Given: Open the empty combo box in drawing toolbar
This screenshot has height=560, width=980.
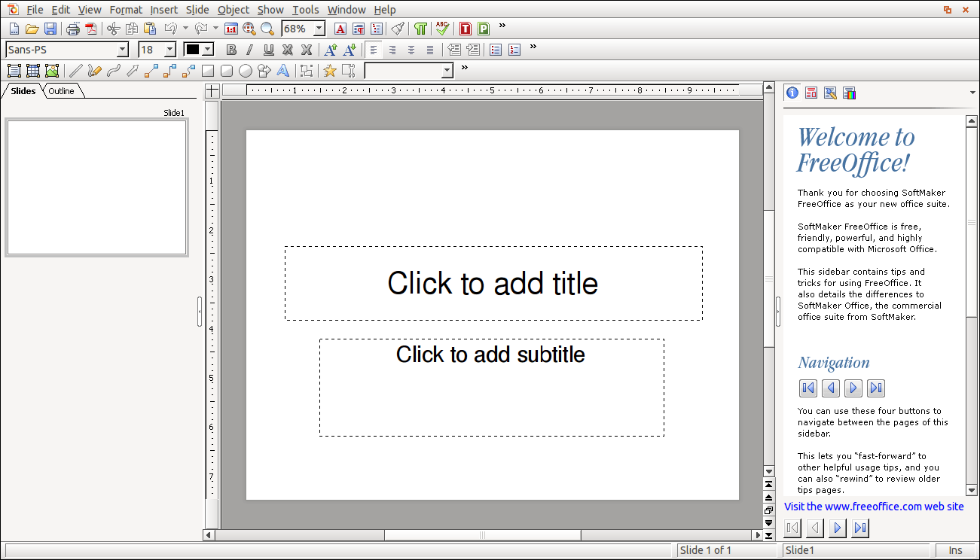Looking at the screenshot, I should [x=447, y=71].
